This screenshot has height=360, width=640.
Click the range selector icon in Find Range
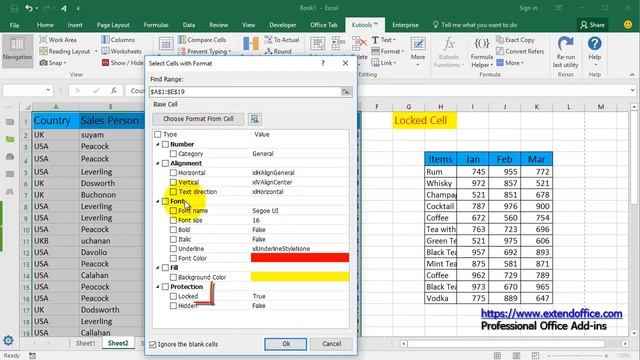point(346,92)
